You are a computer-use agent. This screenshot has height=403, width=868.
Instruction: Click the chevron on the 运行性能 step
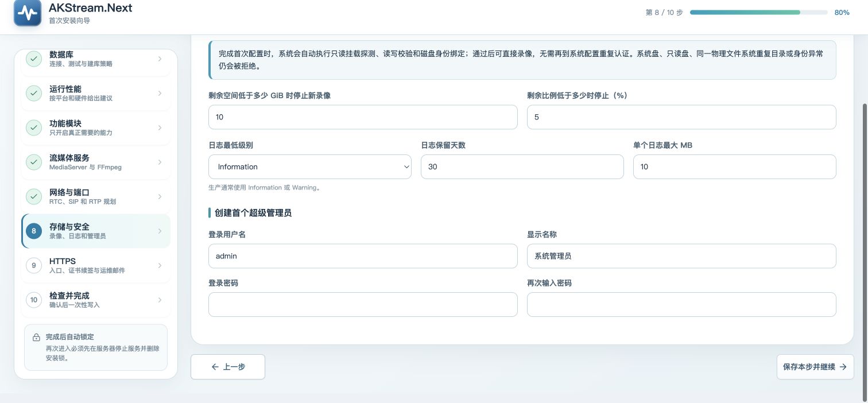coord(160,93)
